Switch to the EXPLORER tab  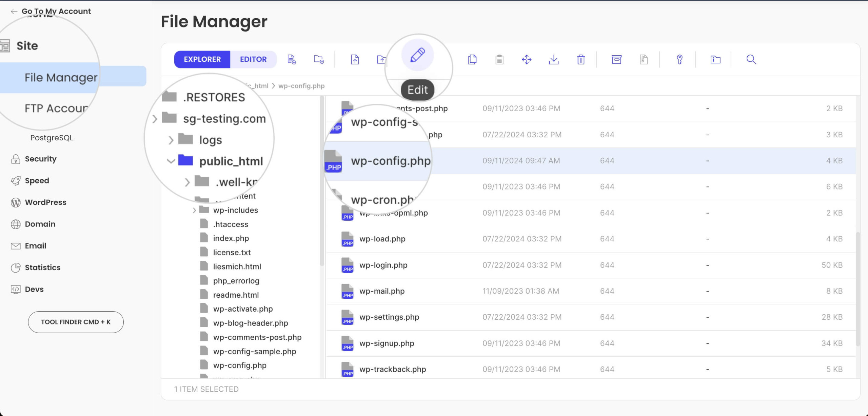202,59
